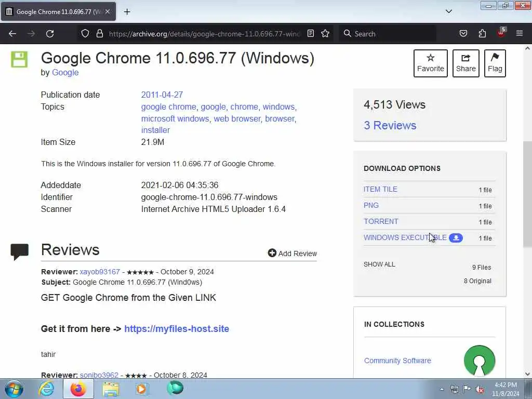
Task: Download the PNG option
Action: 371,205
